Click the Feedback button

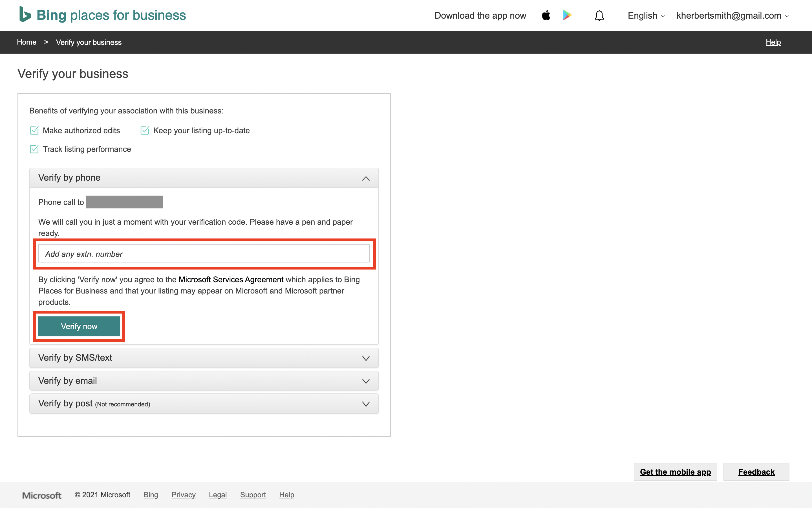[756, 472]
